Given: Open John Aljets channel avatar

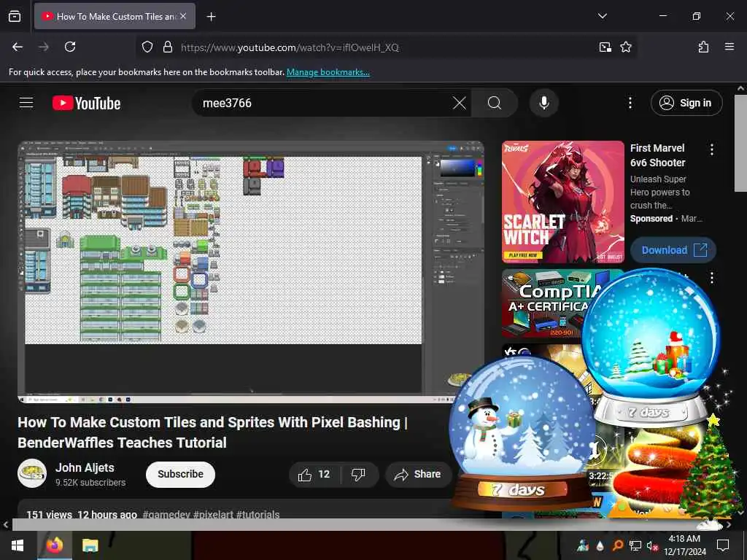Looking at the screenshot, I should 32,473.
